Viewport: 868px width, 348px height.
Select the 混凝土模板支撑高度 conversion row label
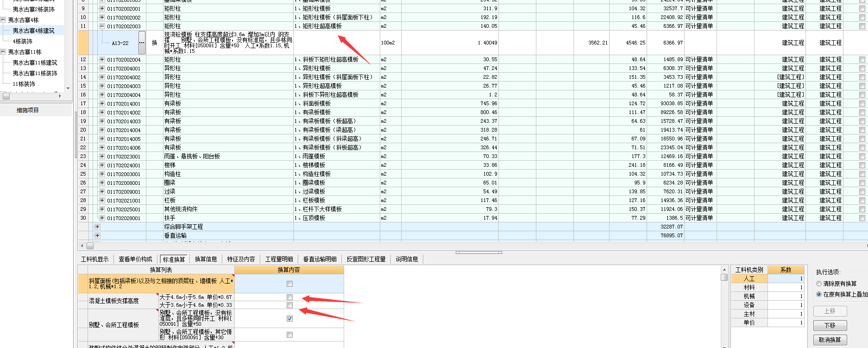[x=123, y=301]
